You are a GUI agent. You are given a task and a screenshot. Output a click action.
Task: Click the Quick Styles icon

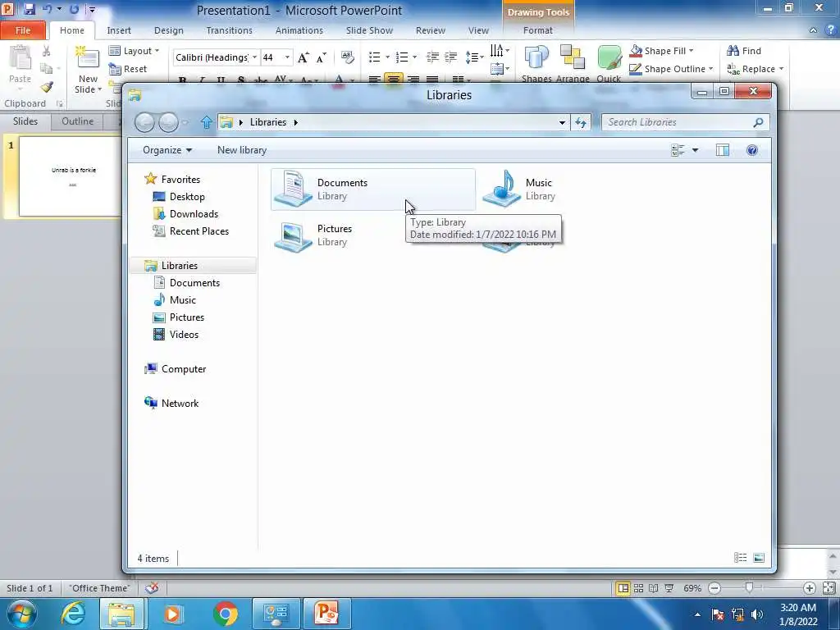pos(609,58)
